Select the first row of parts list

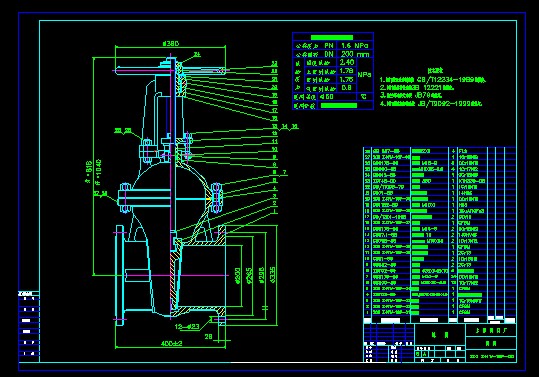[x=439, y=151]
